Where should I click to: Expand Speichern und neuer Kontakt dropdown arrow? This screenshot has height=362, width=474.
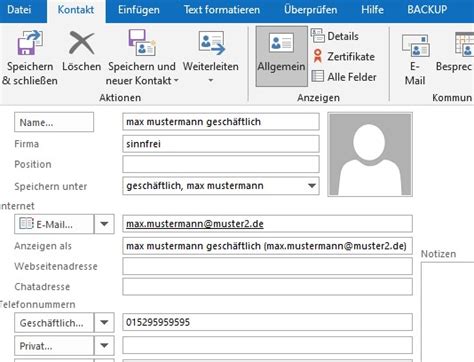click(176, 80)
